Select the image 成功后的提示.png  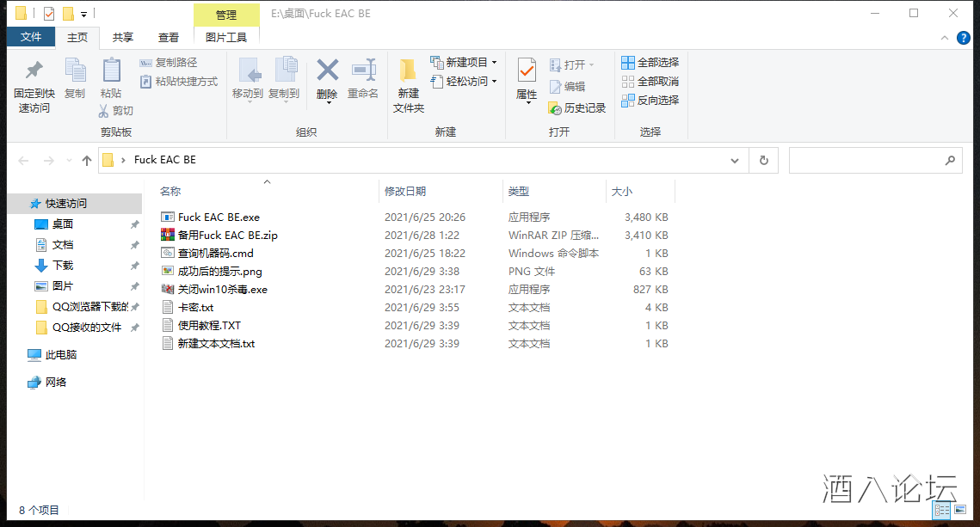[220, 272]
